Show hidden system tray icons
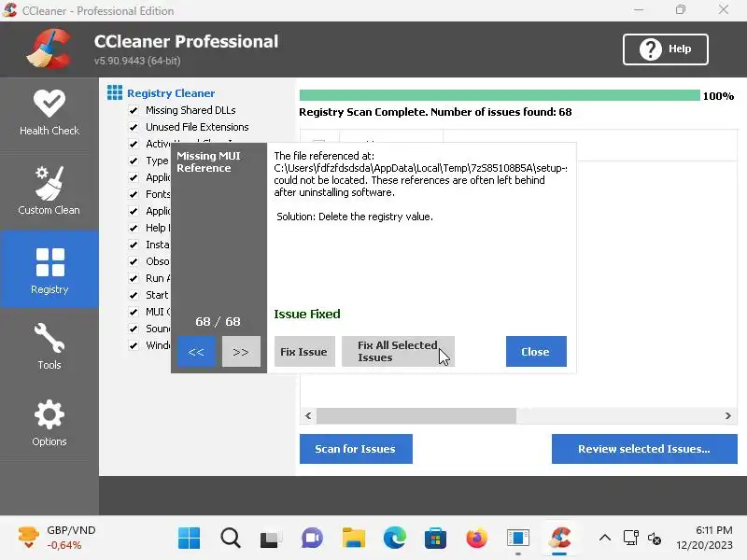The image size is (747, 560). pos(605,539)
